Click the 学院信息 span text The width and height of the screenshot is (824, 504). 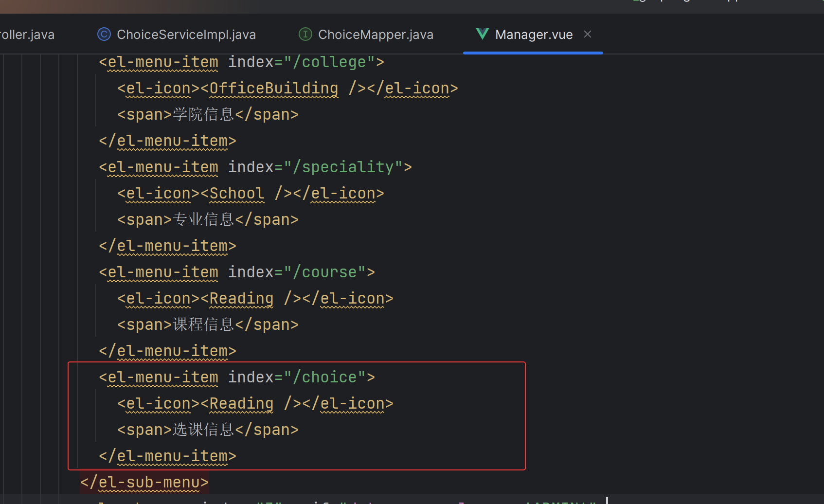point(204,115)
